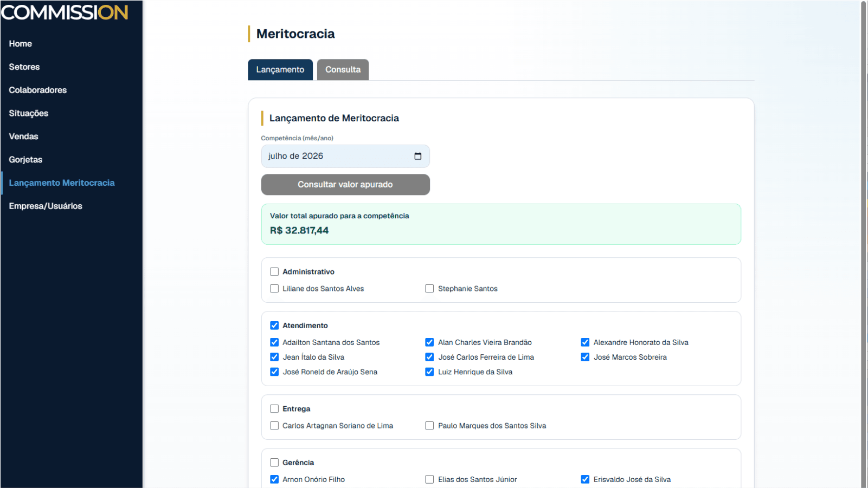Click the COMMISSION logo
The width and height of the screenshot is (868, 488).
click(x=65, y=12)
